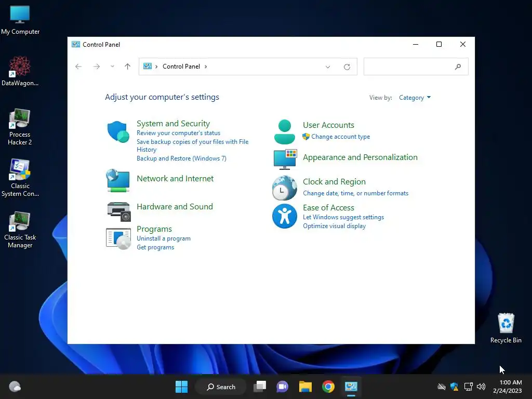This screenshot has height=399, width=532.
Task: Open the Clock and Region globe icon
Action: [285, 188]
